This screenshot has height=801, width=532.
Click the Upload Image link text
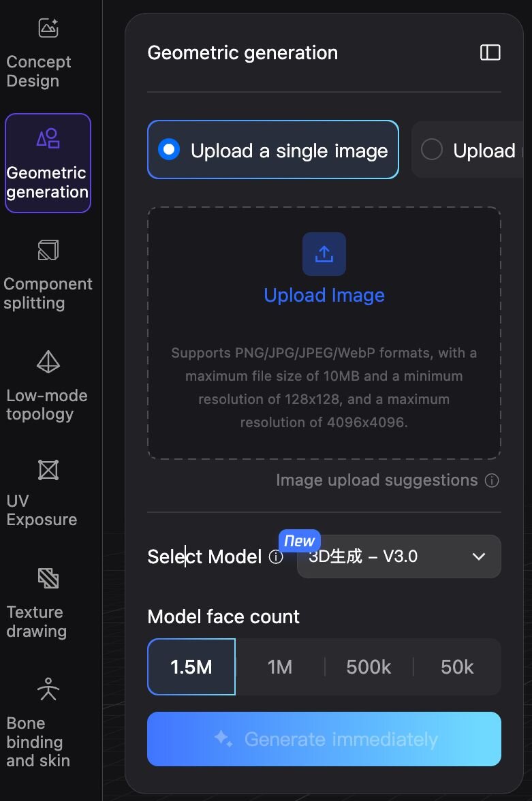coord(324,295)
